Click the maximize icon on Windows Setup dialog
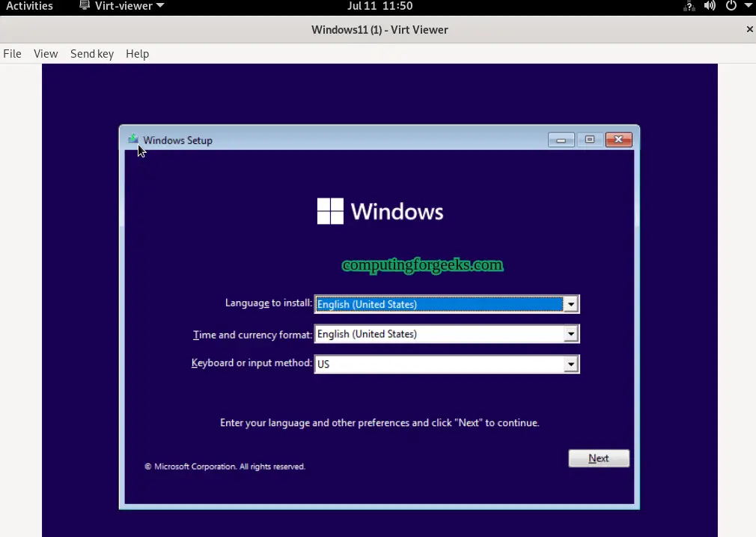Image resolution: width=756 pixels, height=537 pixels. pos(590,139)
